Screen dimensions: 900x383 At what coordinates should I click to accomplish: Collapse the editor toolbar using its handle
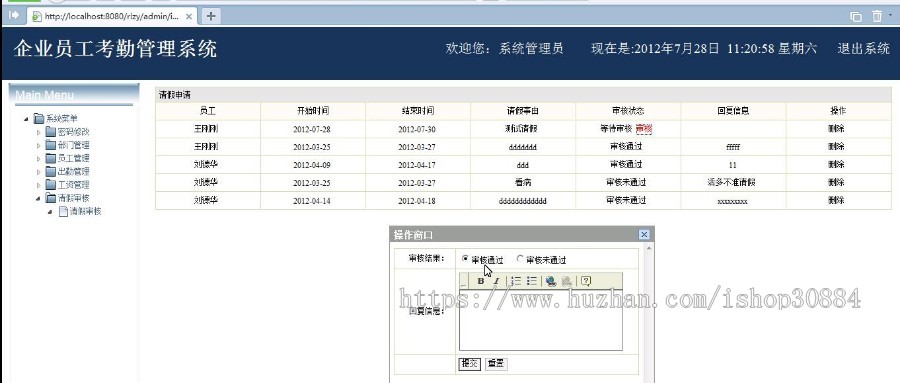pos(464,281)
